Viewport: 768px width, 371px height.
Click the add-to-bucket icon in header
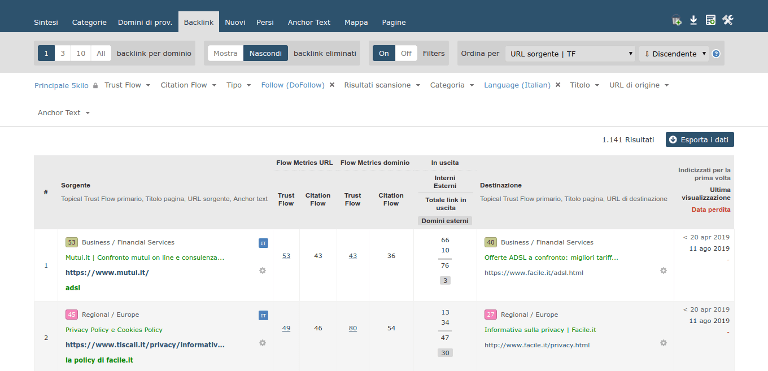(x=677, y=21)
